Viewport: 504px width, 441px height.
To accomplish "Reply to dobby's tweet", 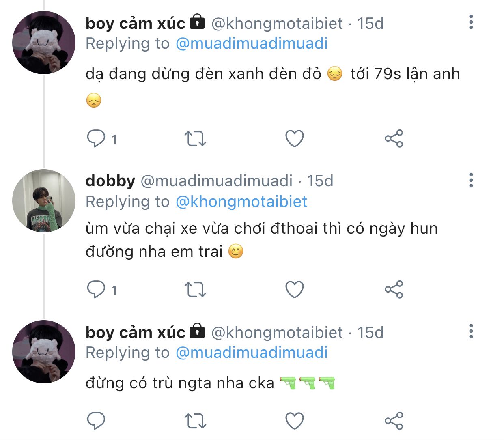I will pos(96,290).
